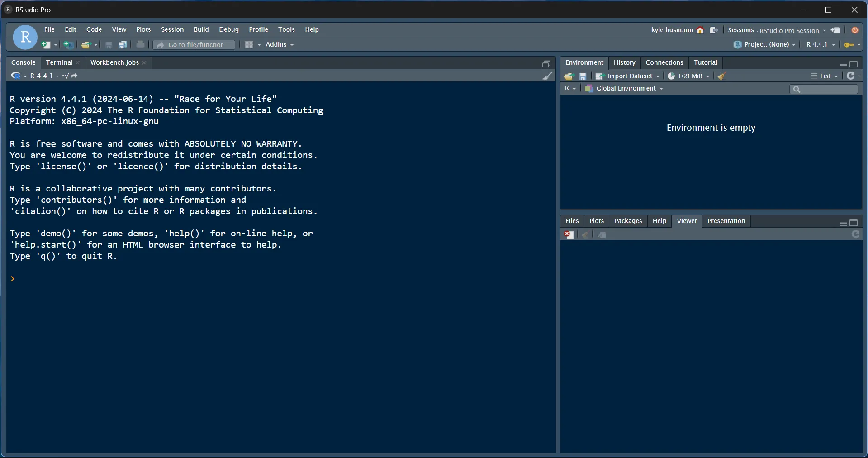Open the Global Environment dropdown

click(x=624, y=88)
